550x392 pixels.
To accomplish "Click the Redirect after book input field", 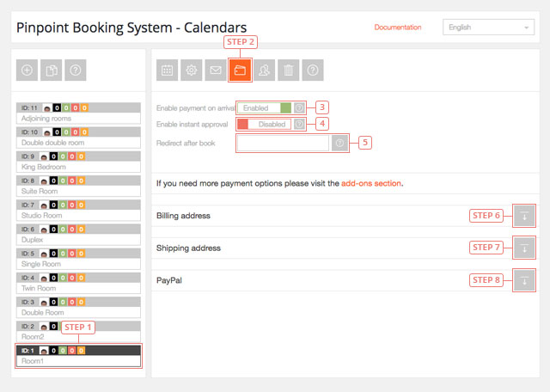I will coord(283,143).
